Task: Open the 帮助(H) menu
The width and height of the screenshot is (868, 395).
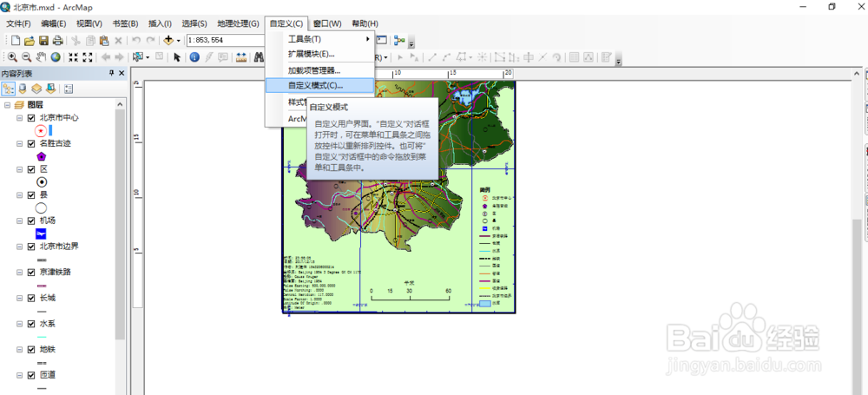Action: pyautogui.click(x=365, y=23)
